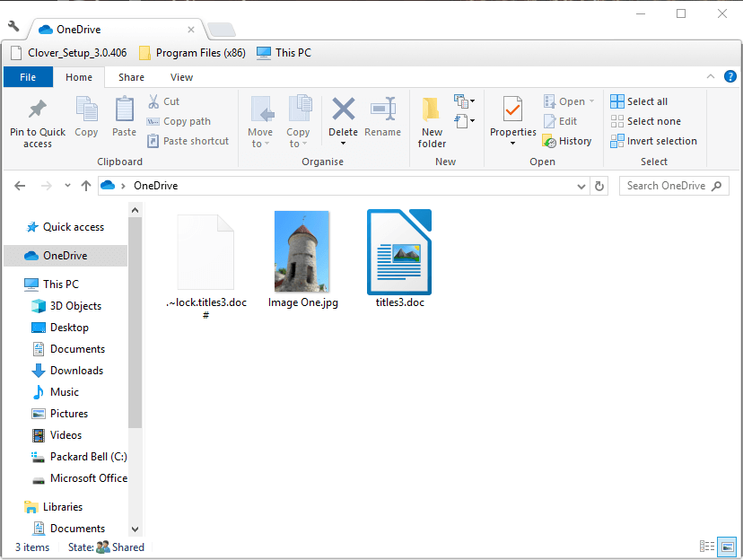Screen dimensions: 743x560
Task: Click the Rename ribbon button
Action: tap(383, 117)
